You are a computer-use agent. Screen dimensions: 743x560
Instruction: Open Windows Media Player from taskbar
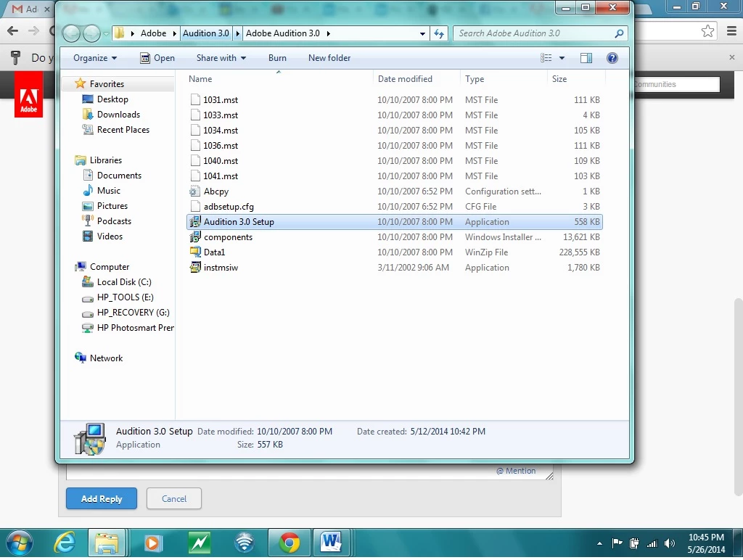click(152, 543)
